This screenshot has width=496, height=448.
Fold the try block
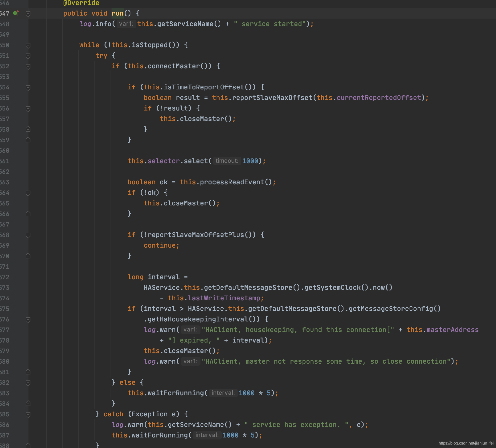(x=28, y=56)
